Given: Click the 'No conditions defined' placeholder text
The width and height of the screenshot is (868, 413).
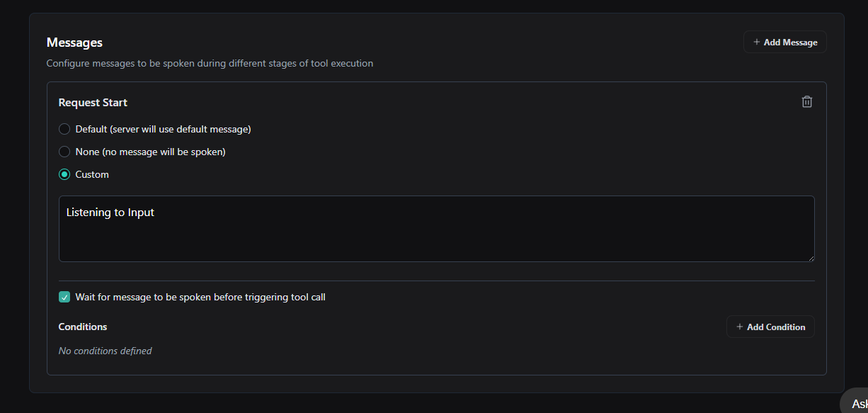Looking at the screenshot, I should pyautogui.click(x=105, y=351).
